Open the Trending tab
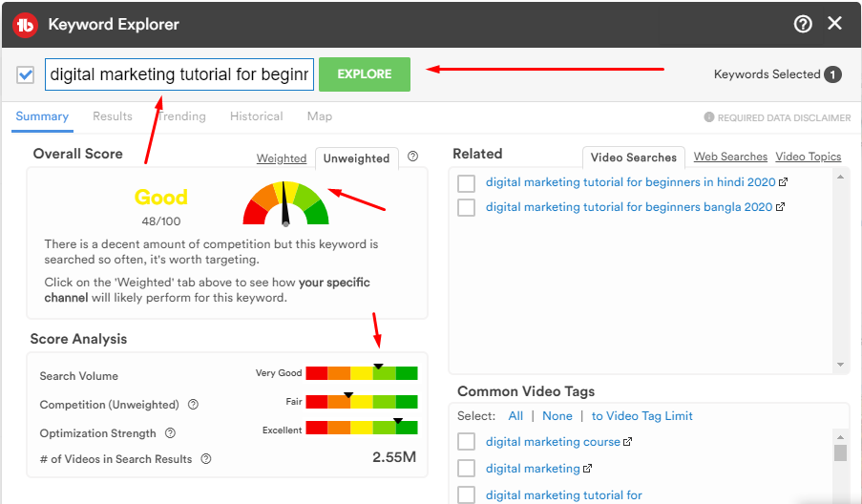This screenshot has width=862, height=504. coord(181,116)
